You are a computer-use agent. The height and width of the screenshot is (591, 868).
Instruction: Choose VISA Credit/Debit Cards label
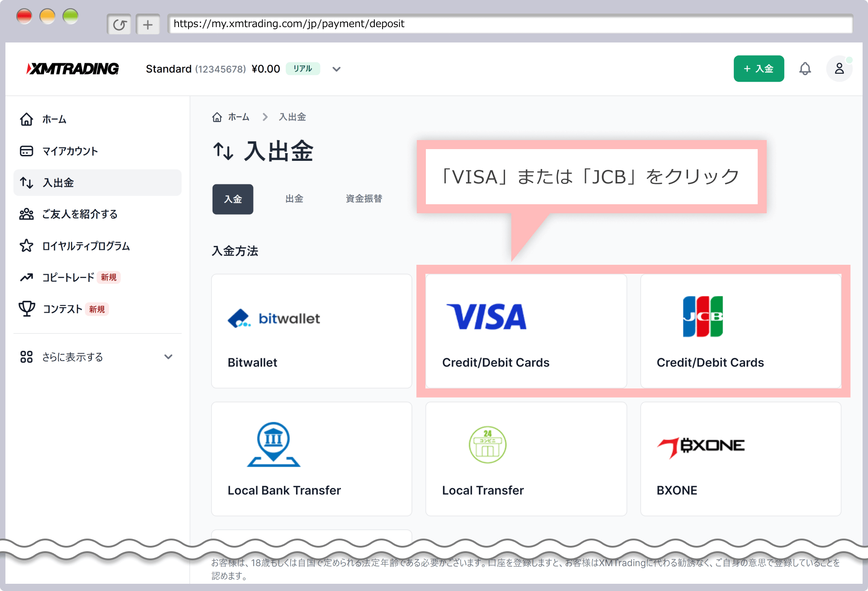click(495, 362)
